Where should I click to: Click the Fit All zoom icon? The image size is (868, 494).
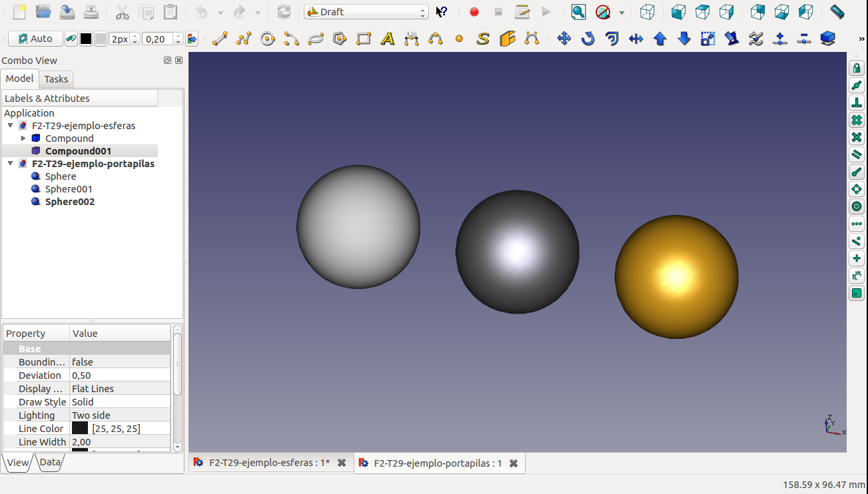[x=578, y=12]
